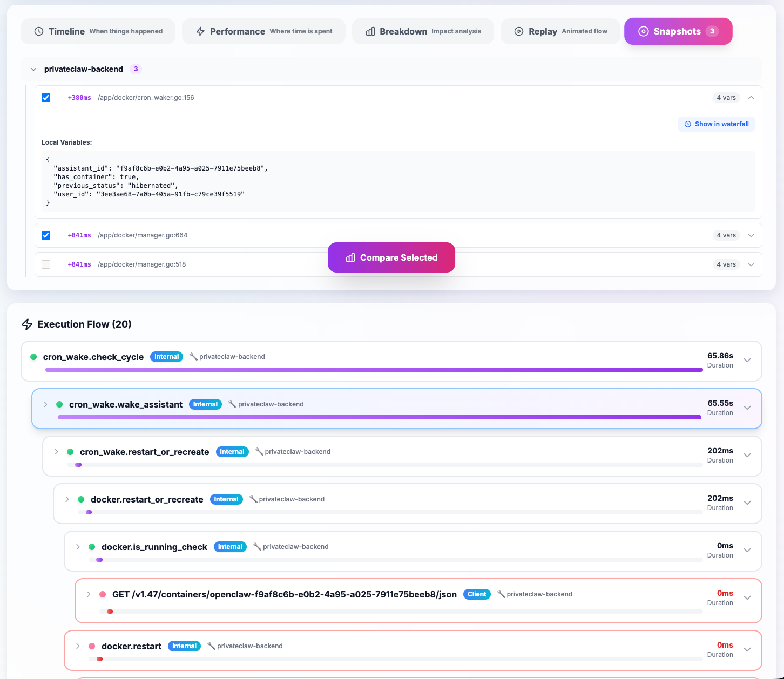Viewport: 784px width, 679px height.
Task: Switch to the Performance tab
Action: click(x=263, y=31)
